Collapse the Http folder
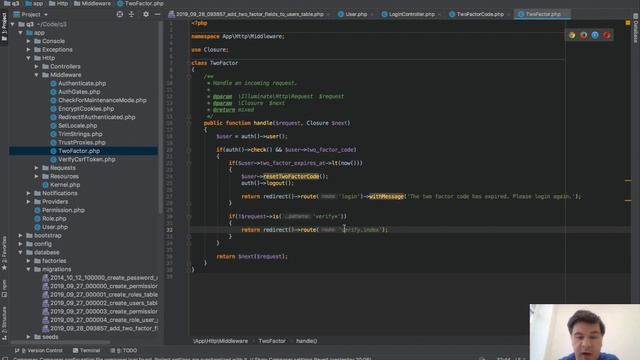This screenshot has height=360, width=640. [x=29, y=58]
